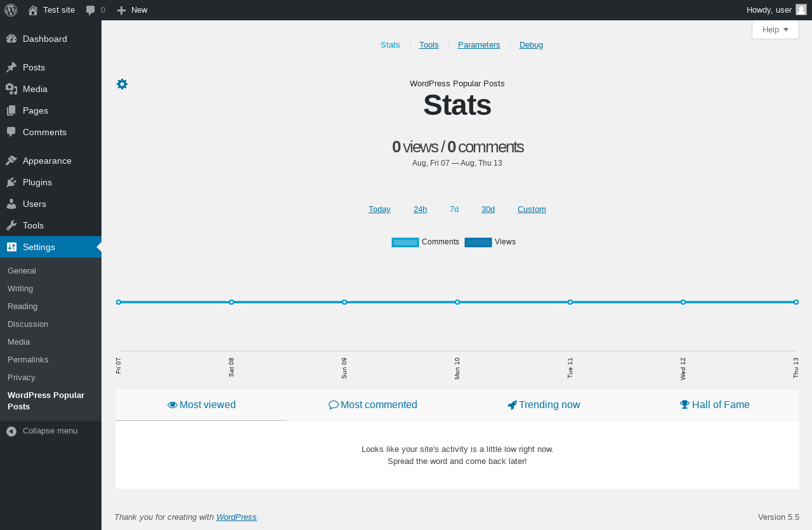Image resolution: width=812 pixels, height=530 pixels.
Task: Open the comments bubble icon in admin bar
Action: point(91,10)
